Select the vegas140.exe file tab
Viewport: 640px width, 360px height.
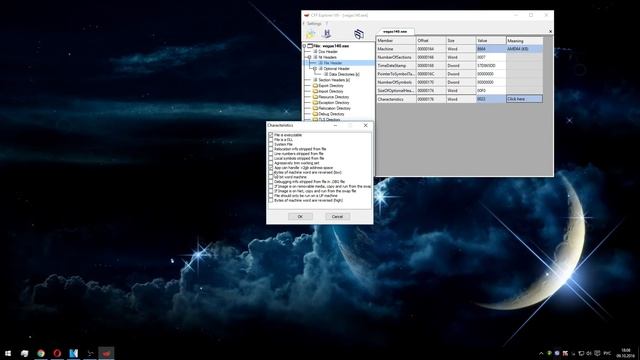pos(395,31)
